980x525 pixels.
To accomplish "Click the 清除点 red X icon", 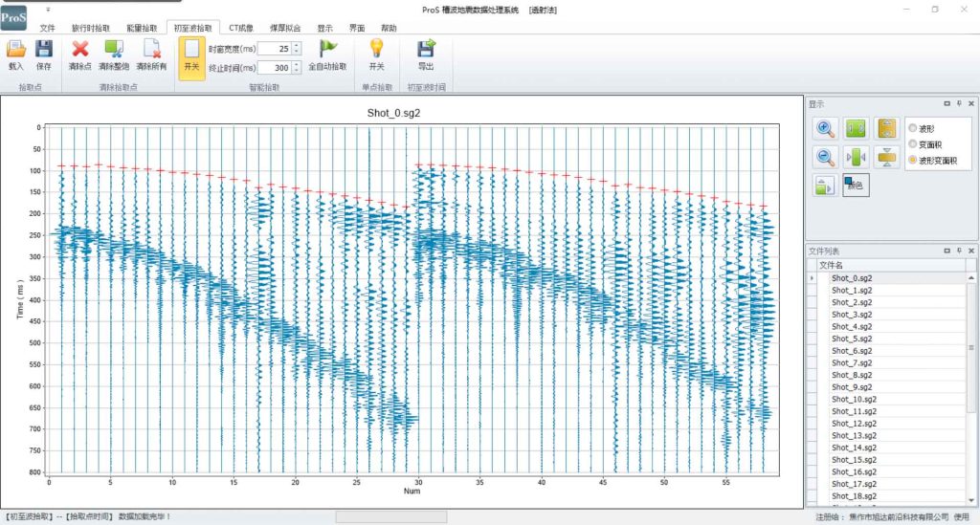I will pos(80,49).
